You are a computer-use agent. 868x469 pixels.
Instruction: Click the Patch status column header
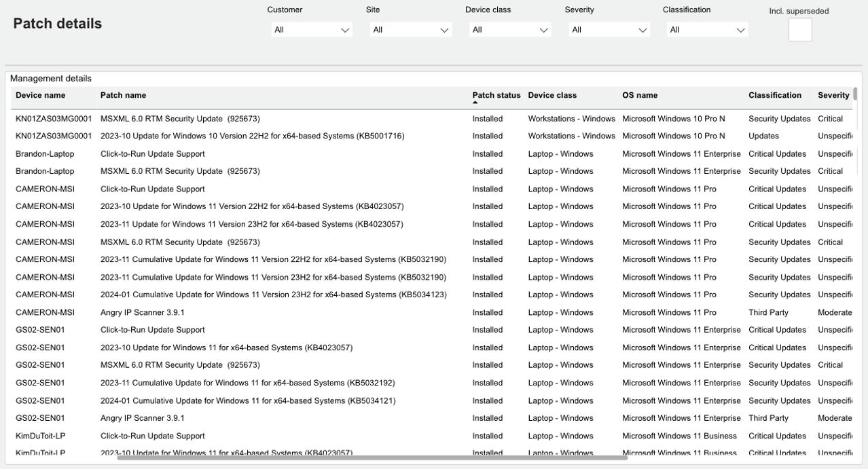point(496,96)
